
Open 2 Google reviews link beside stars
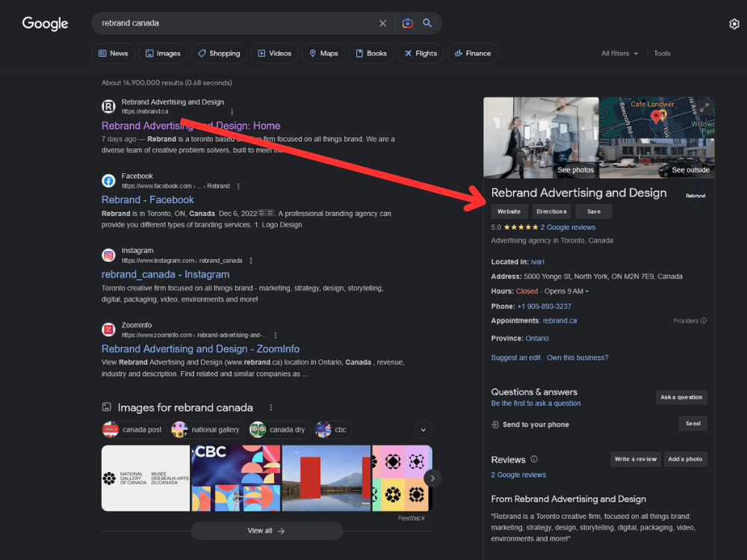[x=568, y=228]
